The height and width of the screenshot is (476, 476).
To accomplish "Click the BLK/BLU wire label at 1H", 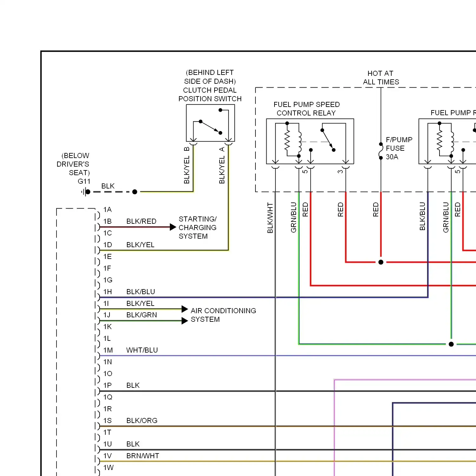I will point(141,292).
